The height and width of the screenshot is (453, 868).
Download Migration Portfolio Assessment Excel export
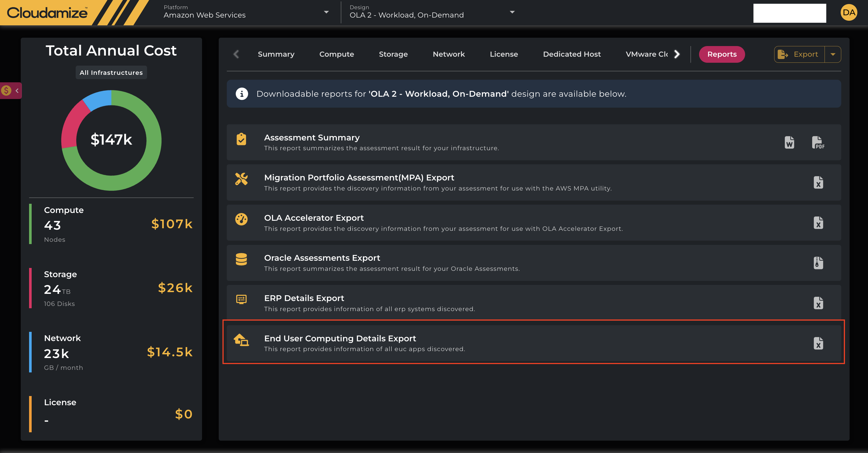click(818, 182)
